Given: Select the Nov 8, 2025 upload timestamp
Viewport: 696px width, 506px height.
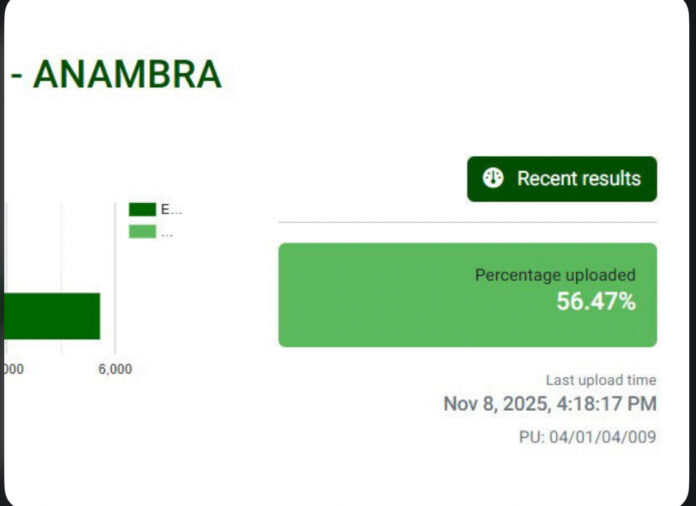Looking at the screenshot, I should point(550,404).
